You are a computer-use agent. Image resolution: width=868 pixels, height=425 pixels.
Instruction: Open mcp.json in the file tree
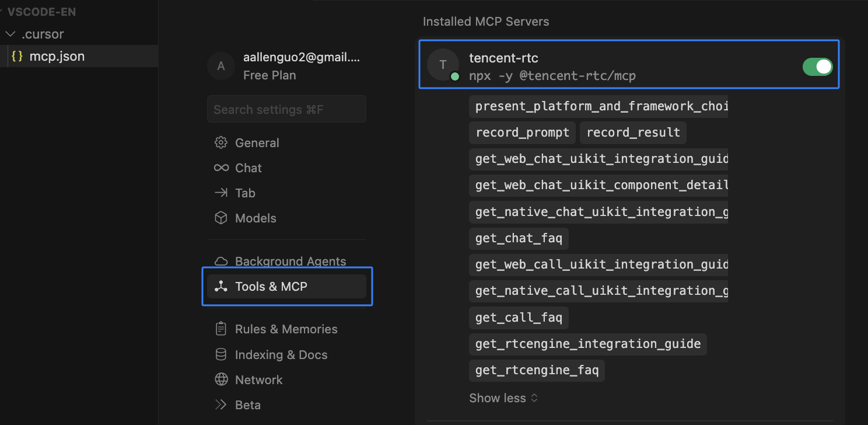coord(57,56)
